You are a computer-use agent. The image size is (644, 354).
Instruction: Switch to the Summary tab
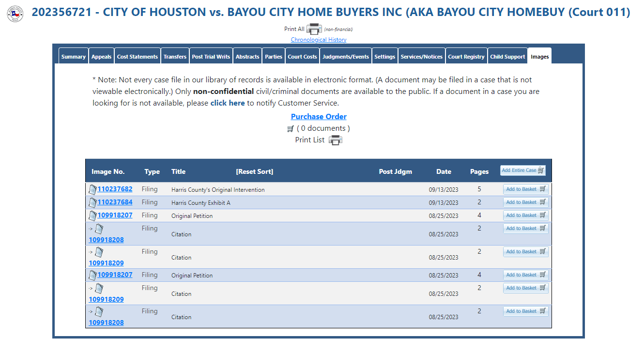click(x=74, y=57)
